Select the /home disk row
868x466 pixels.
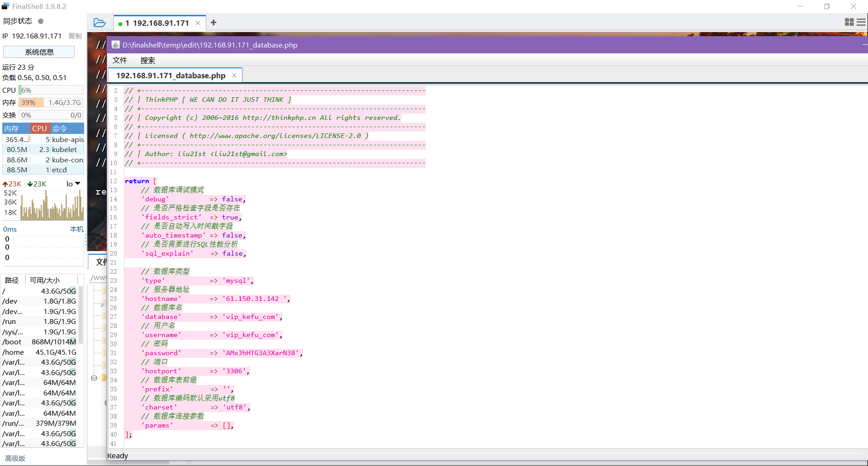pos(39,352)
